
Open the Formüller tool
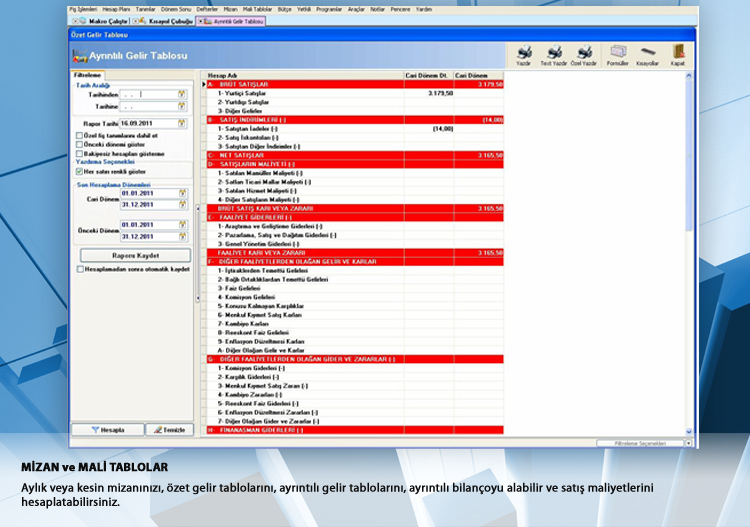617,54
